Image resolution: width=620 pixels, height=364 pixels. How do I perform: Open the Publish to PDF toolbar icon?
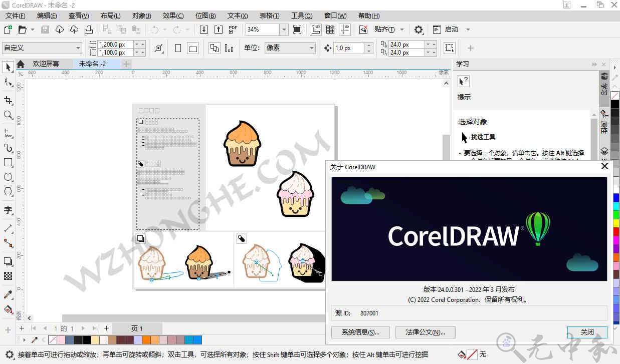pos(232,29)
